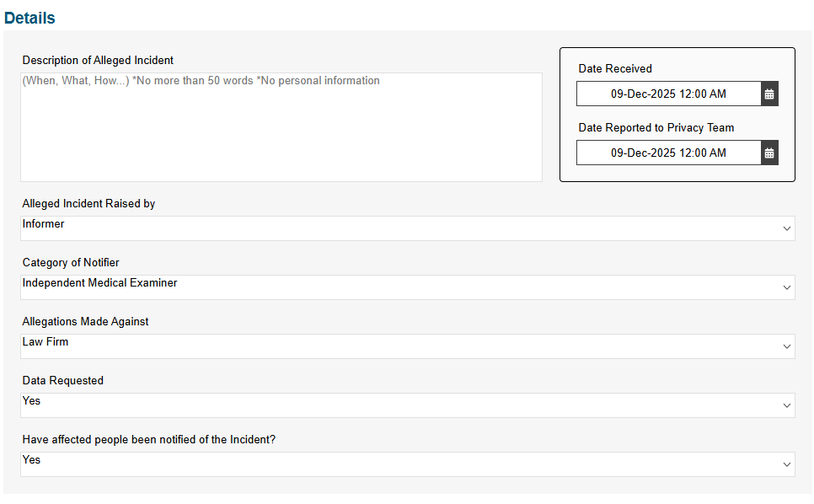Open the affected people notified dropdown
This screenshot has height=504, width=814.
408,464
